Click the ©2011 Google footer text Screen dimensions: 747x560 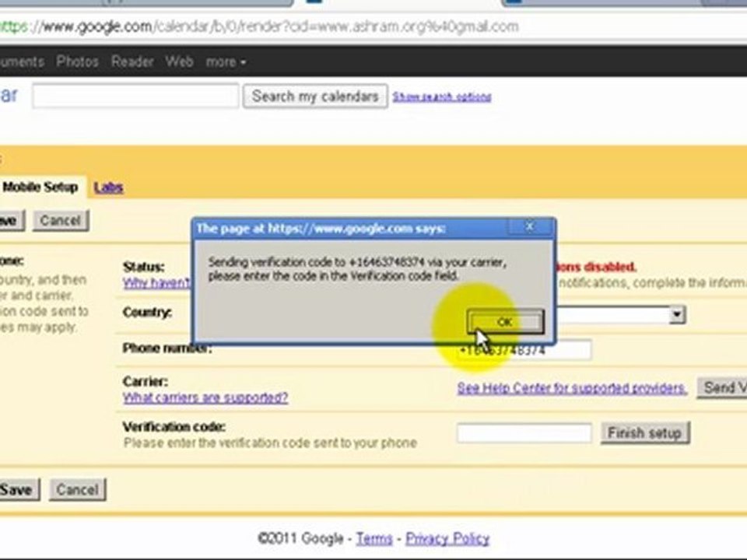click(300, 538)
